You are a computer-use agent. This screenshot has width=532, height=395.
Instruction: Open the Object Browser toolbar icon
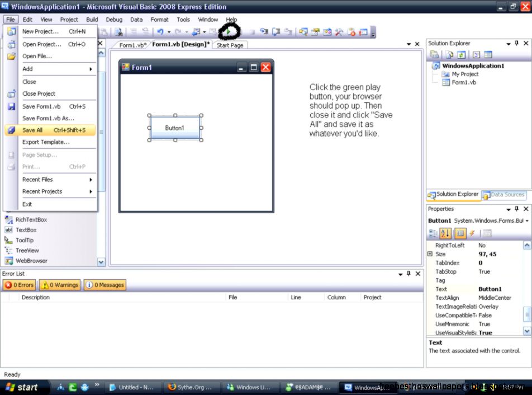click(327, 32)
